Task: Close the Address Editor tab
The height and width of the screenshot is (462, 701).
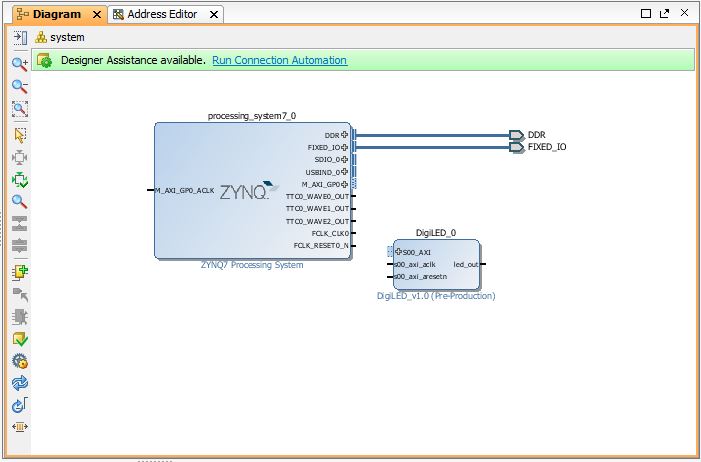Action: pyautogui.click(x=214, y=15)
